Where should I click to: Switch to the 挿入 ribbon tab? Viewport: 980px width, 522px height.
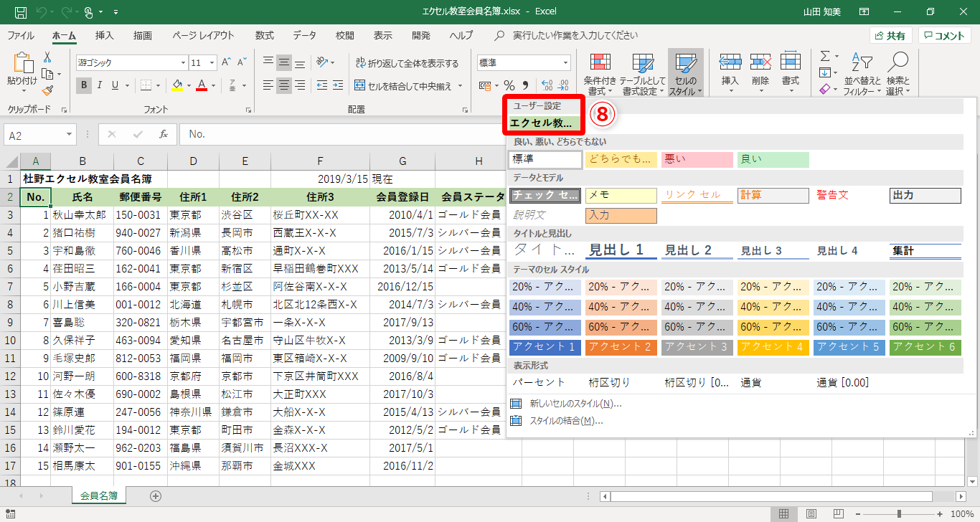coord(105,35)
